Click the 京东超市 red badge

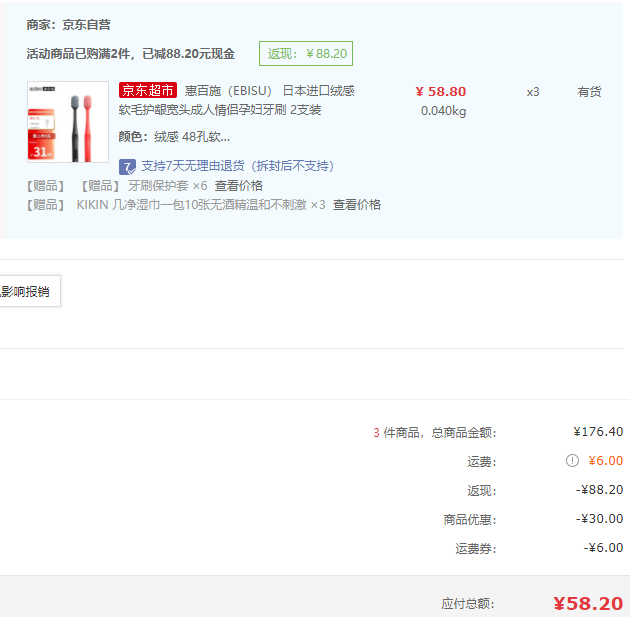point(148,90)
